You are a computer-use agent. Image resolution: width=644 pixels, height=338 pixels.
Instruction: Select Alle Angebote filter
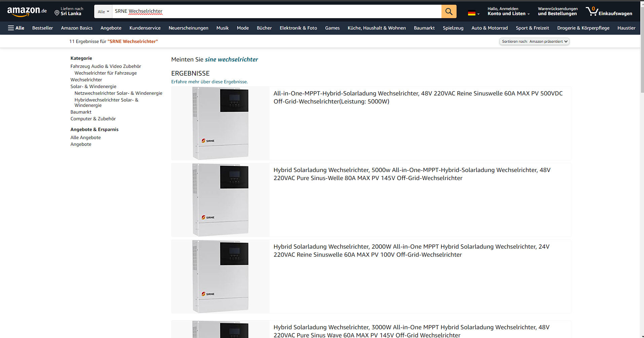[85, 137]
